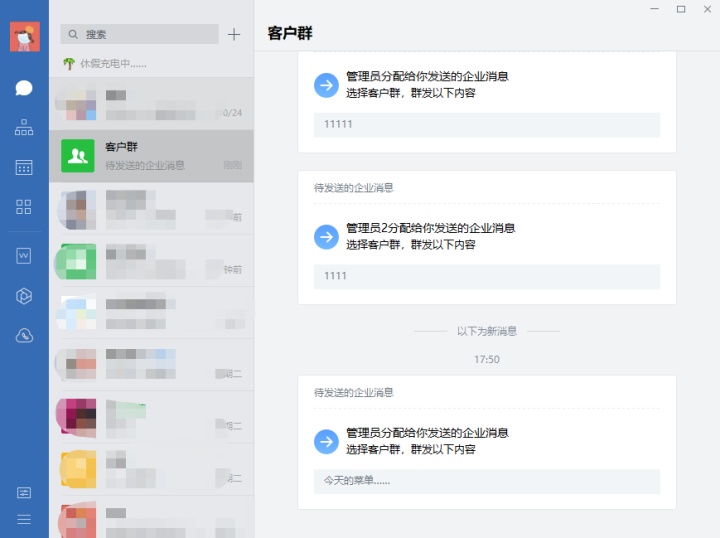Click the 休假充电中 status text
720x538 pixels.
coord(113,64)
